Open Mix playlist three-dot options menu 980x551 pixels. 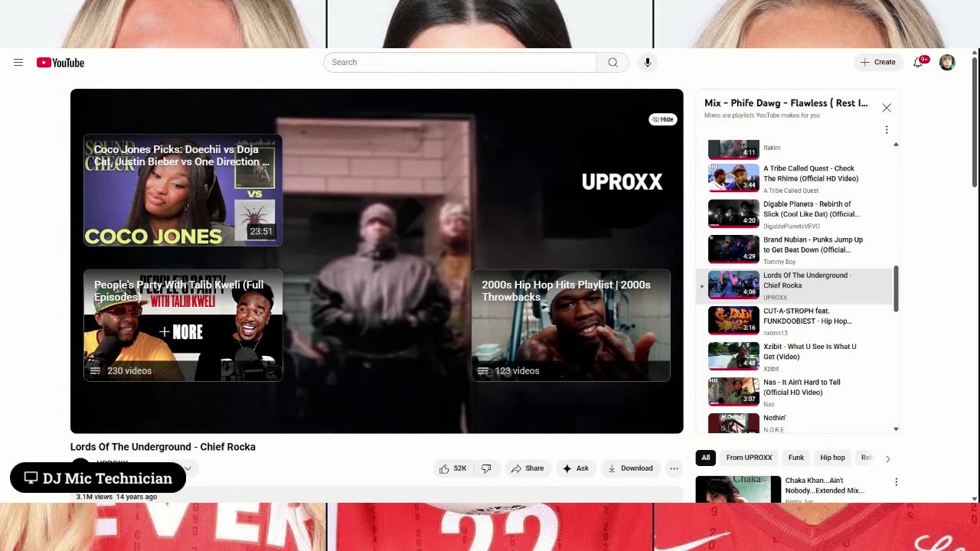click(x=887, y=129)
